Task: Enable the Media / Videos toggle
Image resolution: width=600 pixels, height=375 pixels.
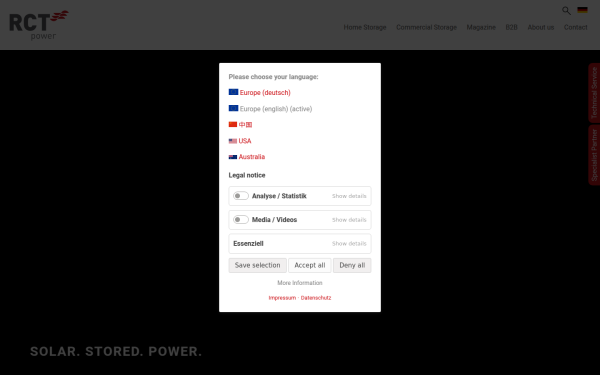Action: coord(241,220)
